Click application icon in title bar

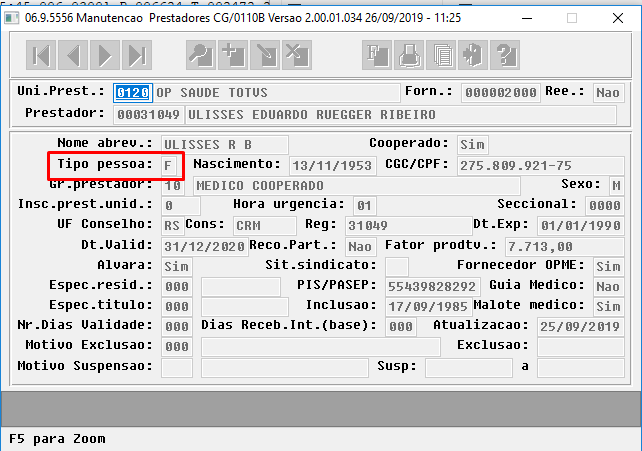[x=11, y=18]
